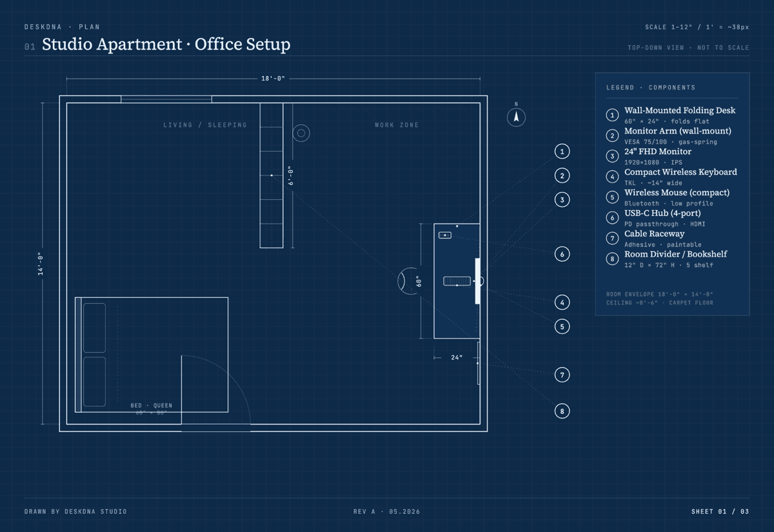Select the window in the top wall
Image resolution: width=774 pixels, height=532 pixels.
pyautogui.click(x=166, y=99)
